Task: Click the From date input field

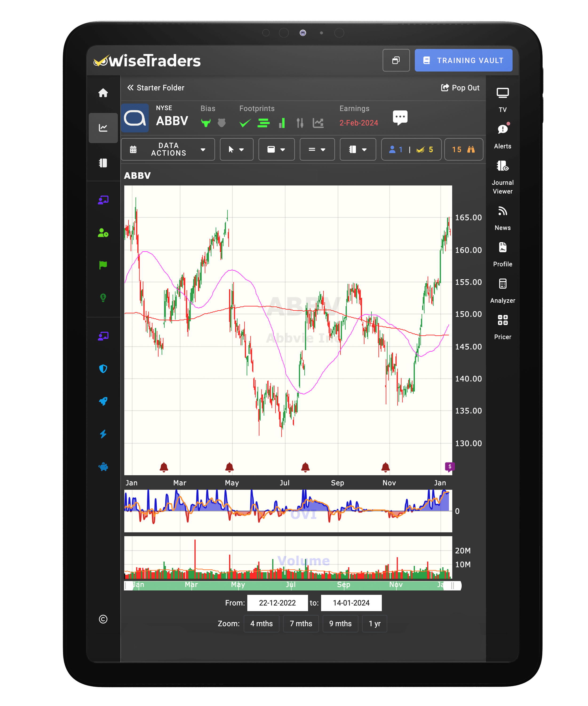Action: point(277,603)
